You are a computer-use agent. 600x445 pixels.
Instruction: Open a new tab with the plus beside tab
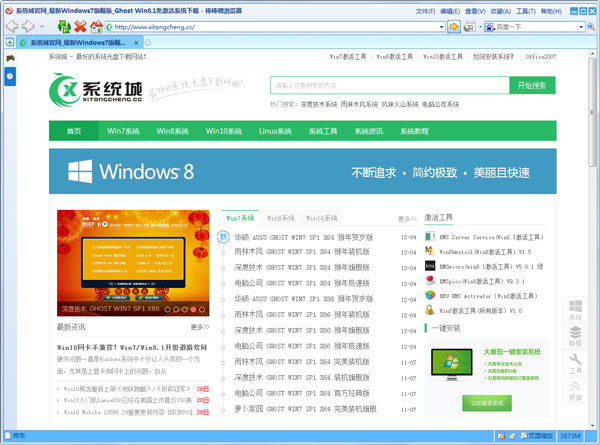pyautogui.click(x=148, y=42)
